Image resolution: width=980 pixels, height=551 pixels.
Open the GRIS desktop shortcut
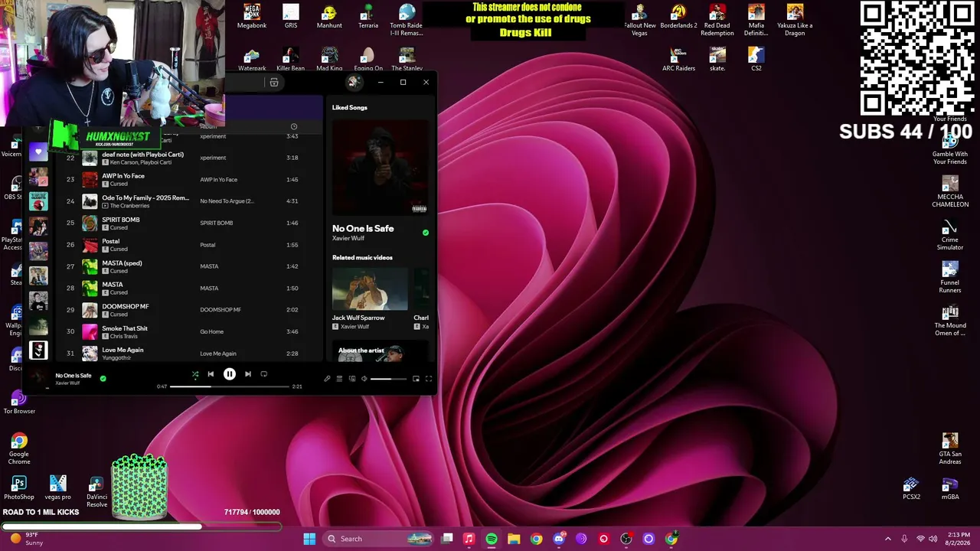(291, 17)
